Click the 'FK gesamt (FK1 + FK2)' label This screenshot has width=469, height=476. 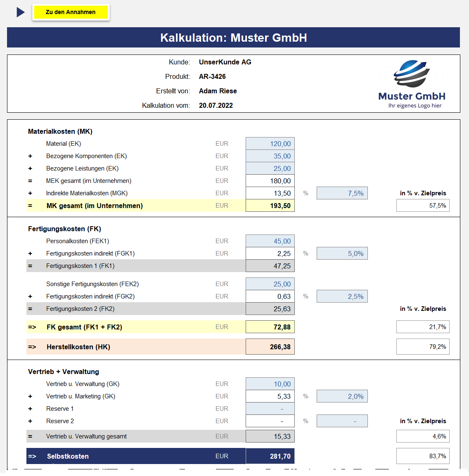84,327
